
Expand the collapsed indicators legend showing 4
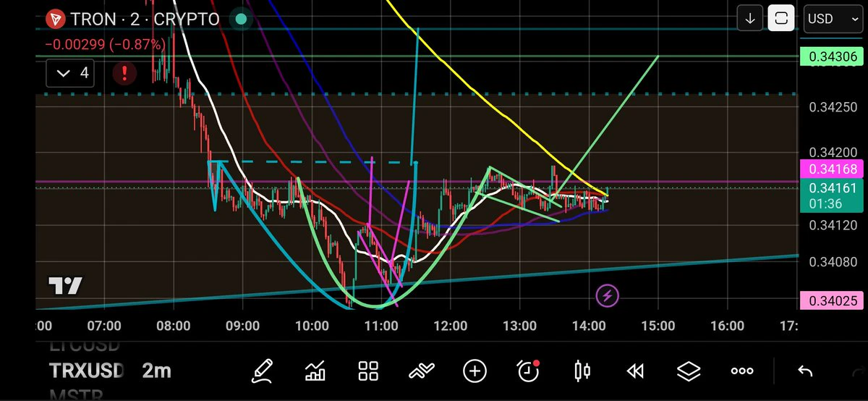point(70,73)
